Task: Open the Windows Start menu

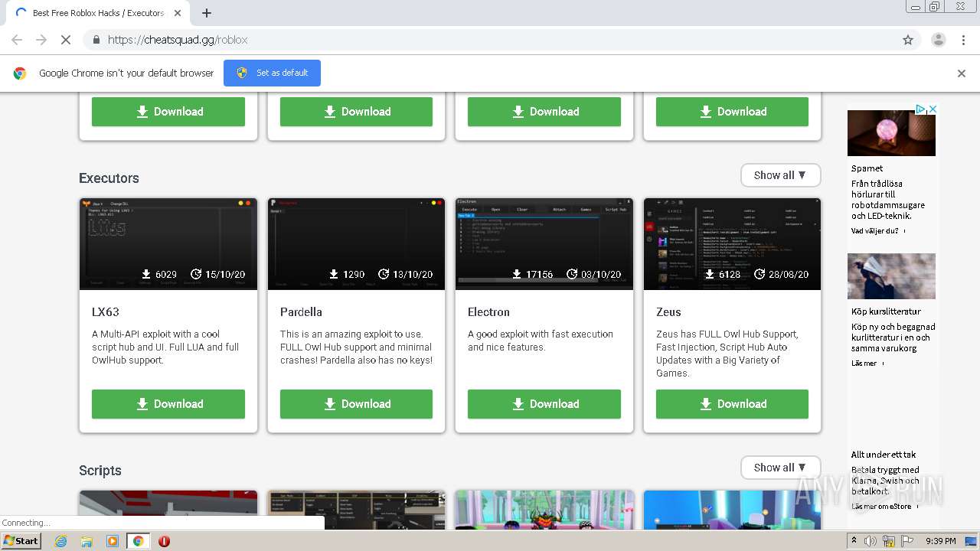Action: [21, 541]
